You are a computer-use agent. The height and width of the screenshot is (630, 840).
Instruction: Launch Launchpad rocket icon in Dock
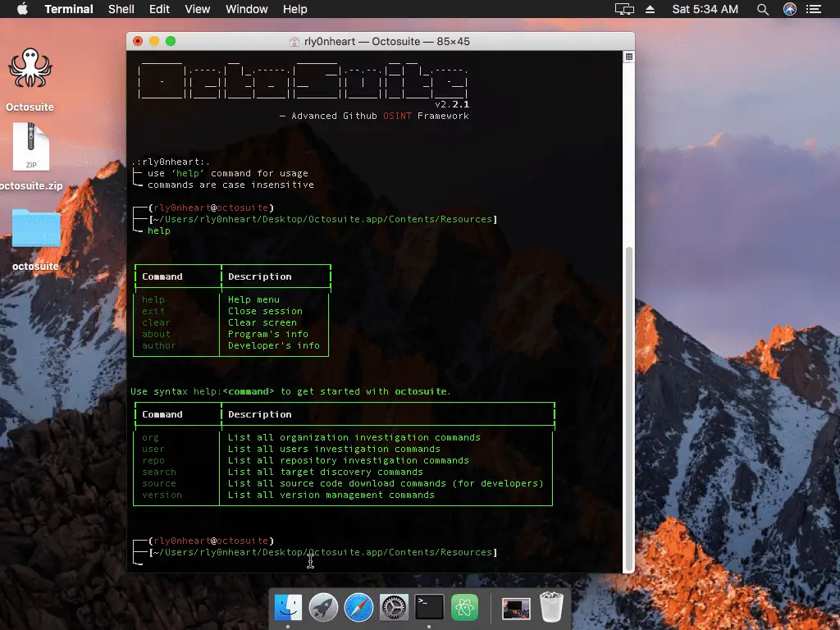click(323, 608)
